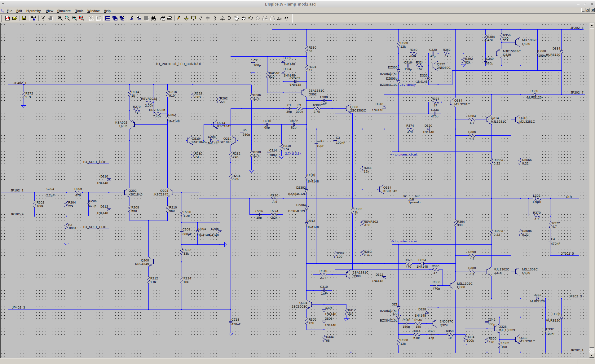Viewport: 595px width, 364px height.
Task: Open the Window menu
Action: 93,11
